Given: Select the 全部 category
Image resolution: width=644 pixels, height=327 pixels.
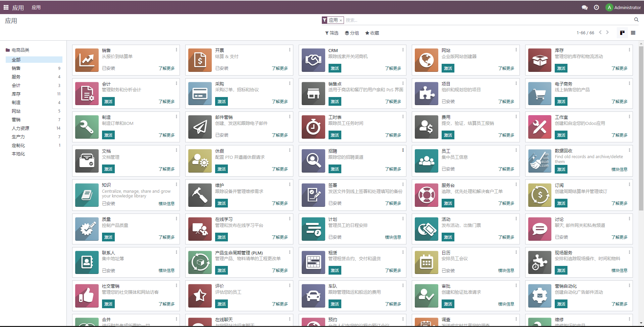Looking at the screenshot, I should 34,59.
